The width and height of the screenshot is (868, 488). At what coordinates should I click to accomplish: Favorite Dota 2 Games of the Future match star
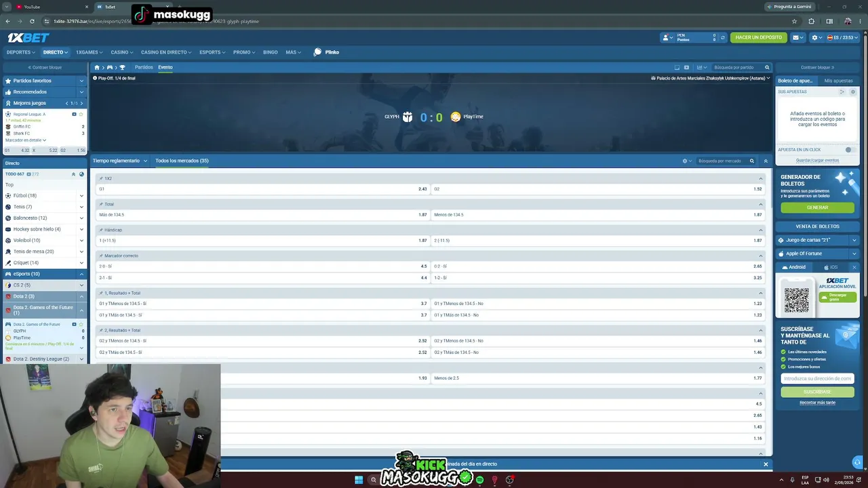(x=81, y=324)
